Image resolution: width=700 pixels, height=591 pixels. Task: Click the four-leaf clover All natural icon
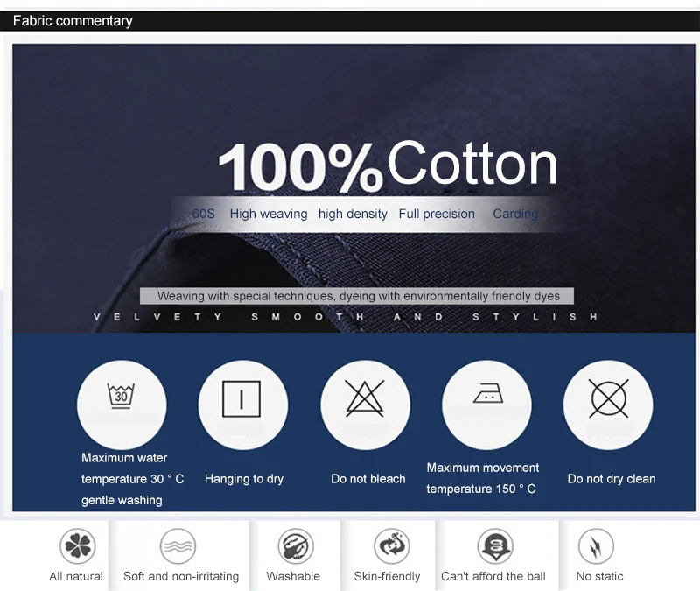78,545
